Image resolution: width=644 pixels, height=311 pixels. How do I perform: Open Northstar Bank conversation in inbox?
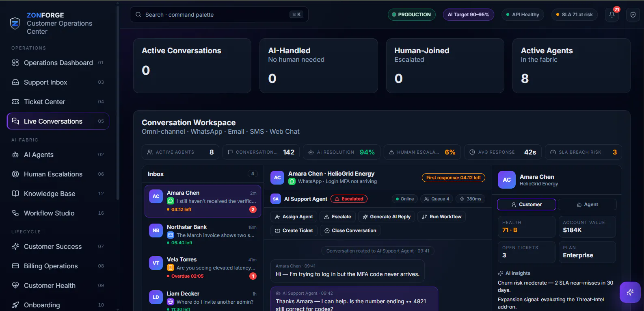coord(203,235)
